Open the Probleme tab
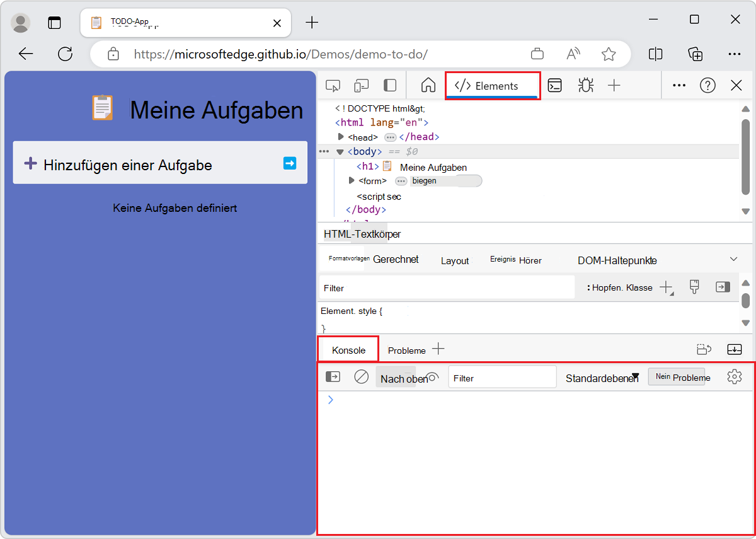The image size is (756, 539). point(406,349)
